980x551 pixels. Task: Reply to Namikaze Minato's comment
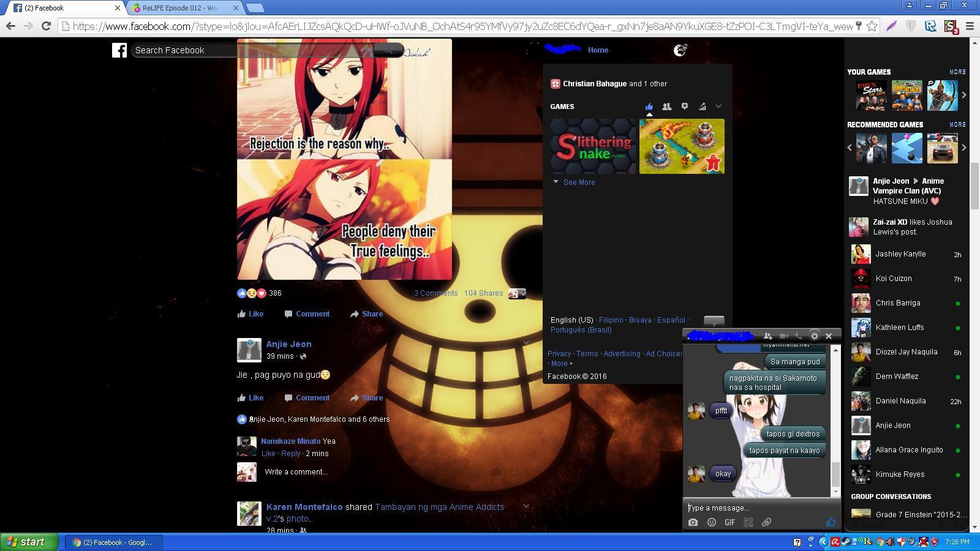[x=291, y=454]
